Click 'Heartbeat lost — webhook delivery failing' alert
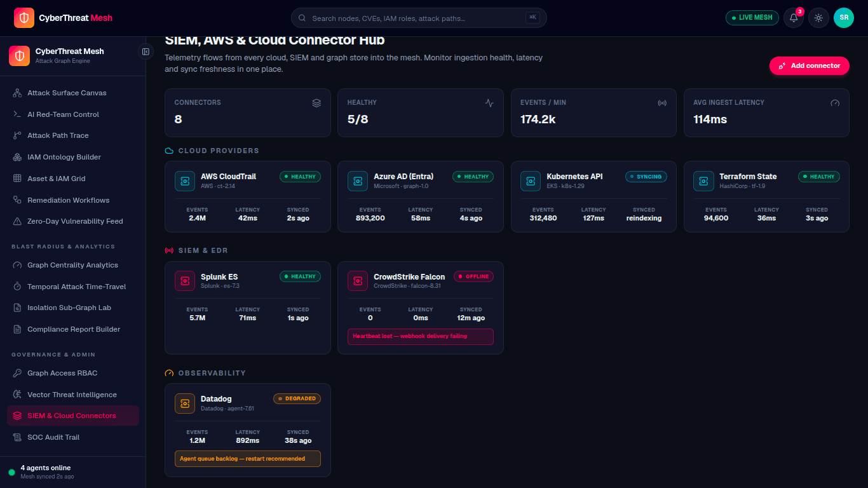The height and width of the screenshot is (488, 868). click(x=421, y=337)
